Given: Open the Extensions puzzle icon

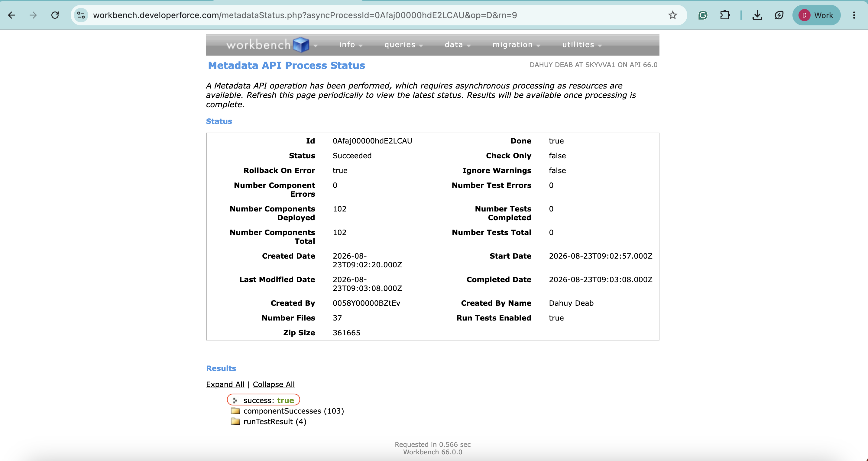Looking at the screenshot, I should [725, 15].
